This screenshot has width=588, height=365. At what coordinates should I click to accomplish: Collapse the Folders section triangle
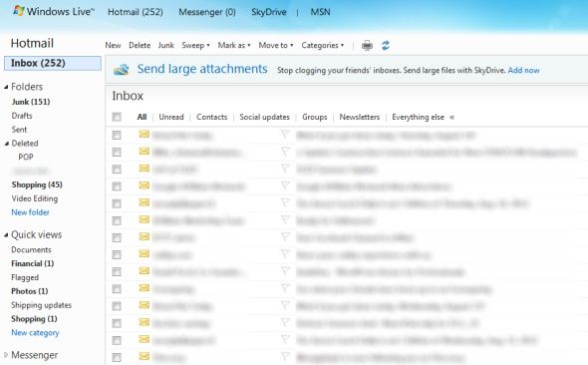[x=6, y=87]
